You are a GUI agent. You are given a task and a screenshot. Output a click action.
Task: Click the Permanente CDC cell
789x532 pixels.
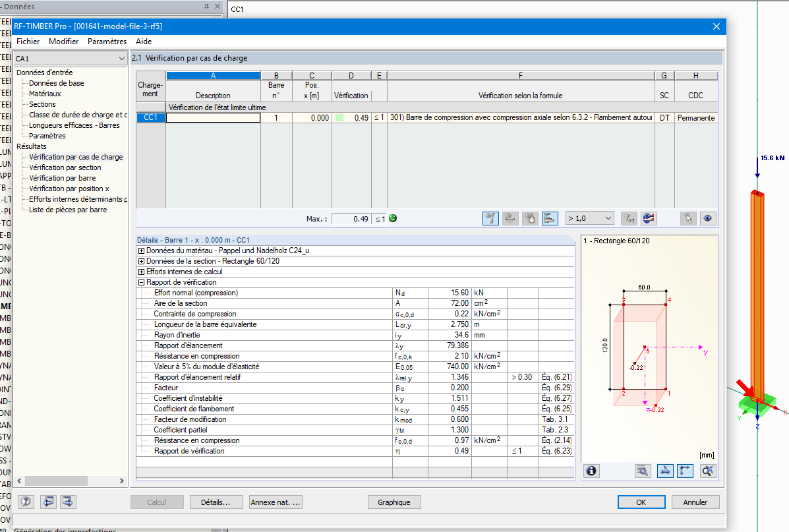(696, 118)
